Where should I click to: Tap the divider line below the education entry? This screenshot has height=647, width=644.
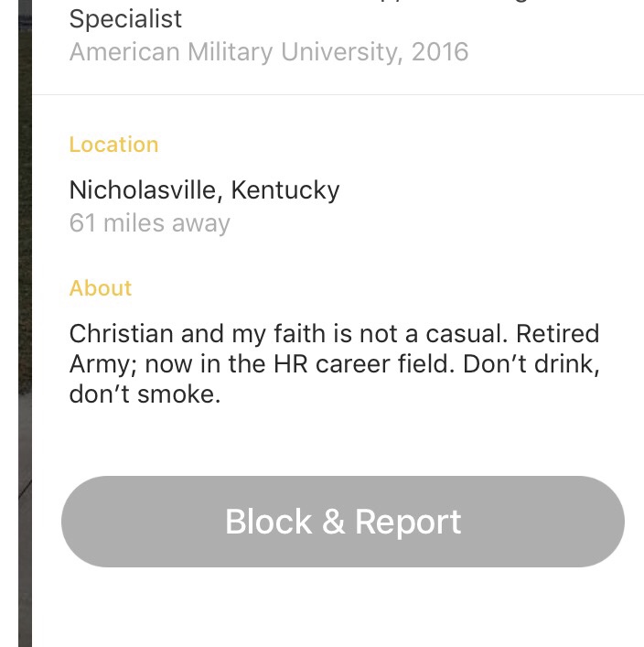click(x=338, y=94)
